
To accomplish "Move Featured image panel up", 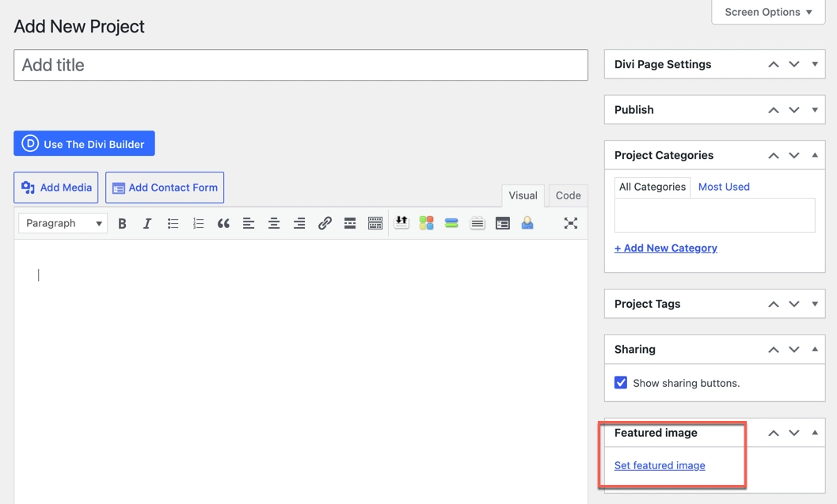I will pos(774,433).
